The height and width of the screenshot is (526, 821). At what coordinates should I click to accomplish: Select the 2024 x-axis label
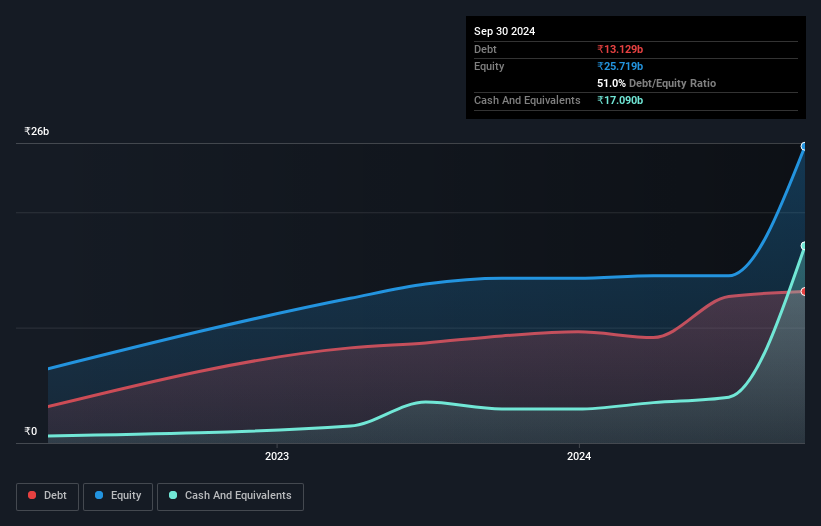(579, 456)
